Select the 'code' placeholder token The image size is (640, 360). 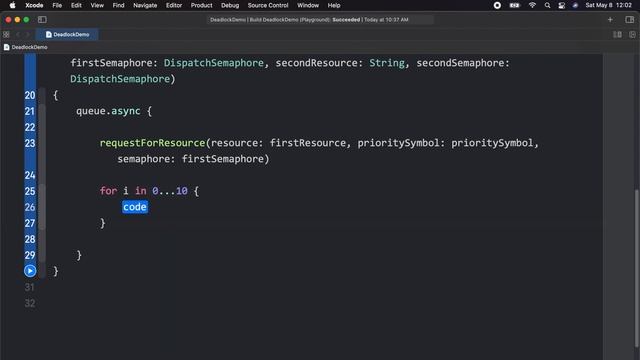pyautogui.click(x=135, y=207)
